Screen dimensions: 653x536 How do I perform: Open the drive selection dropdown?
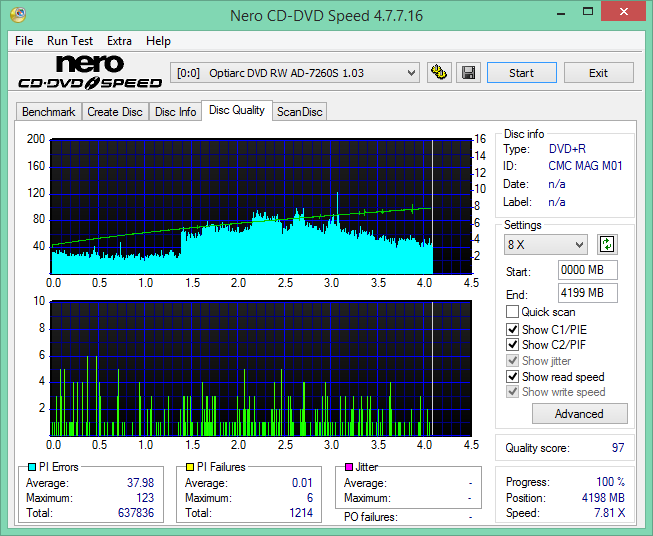295,73
